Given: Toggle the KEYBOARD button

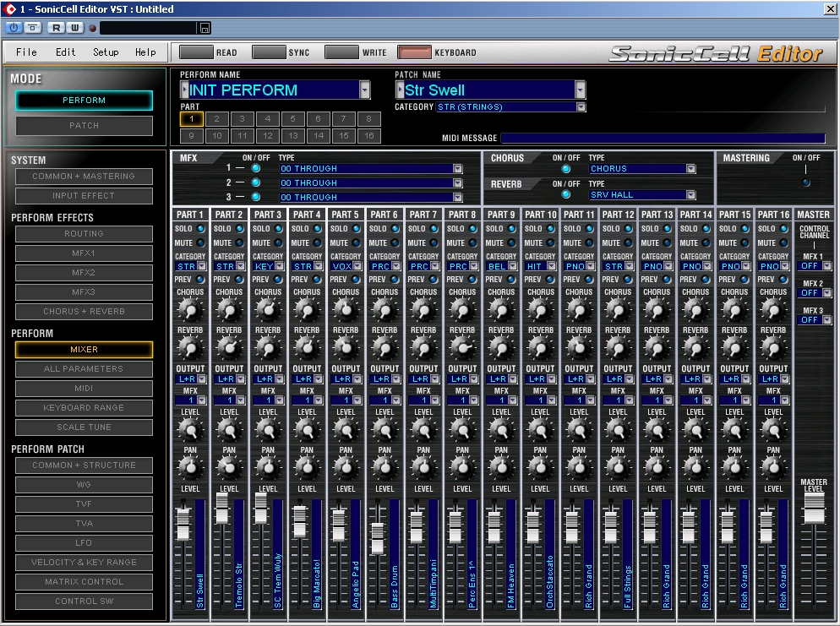Looking at the screenshot, I should click(414, 52).
